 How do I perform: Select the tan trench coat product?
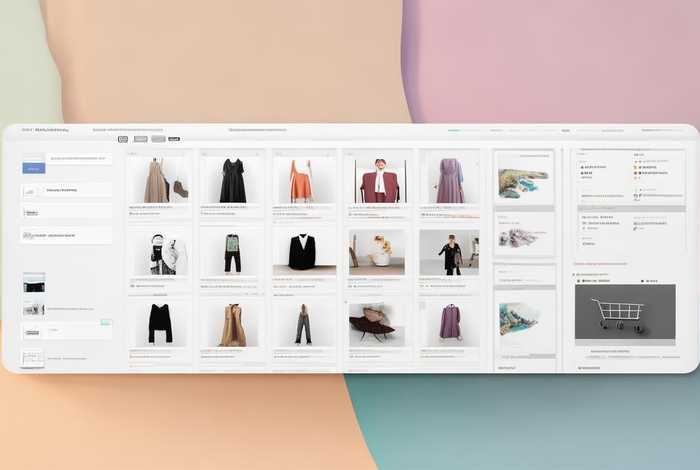[233, 324]
